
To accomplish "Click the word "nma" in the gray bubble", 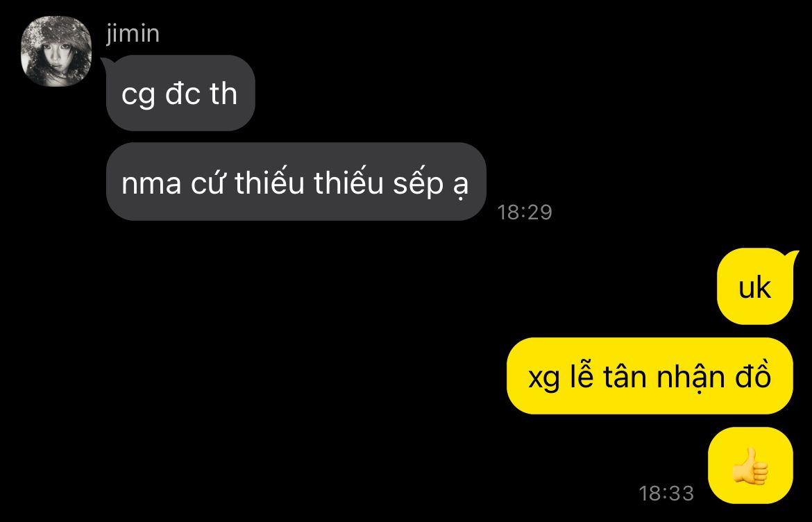I will [x=151, y=185].
